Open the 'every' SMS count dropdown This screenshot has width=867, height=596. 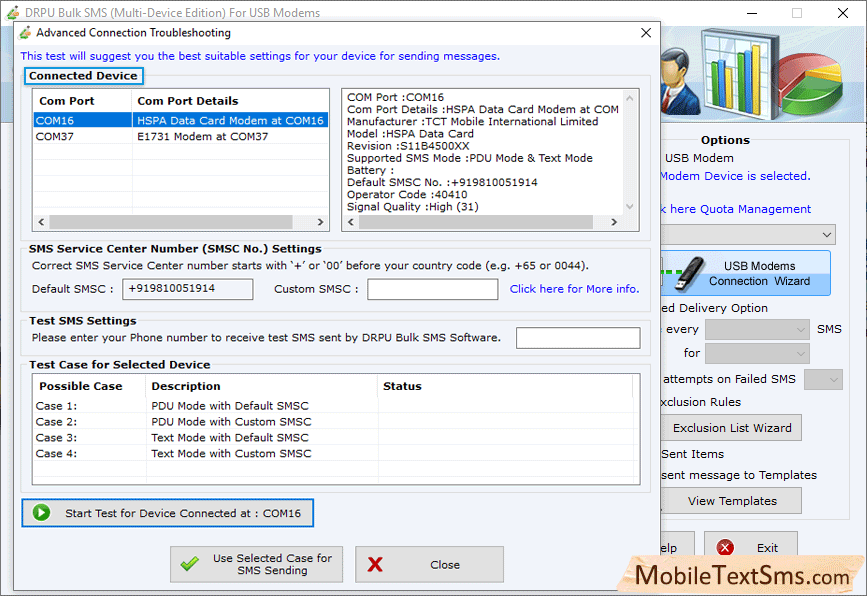758,330
